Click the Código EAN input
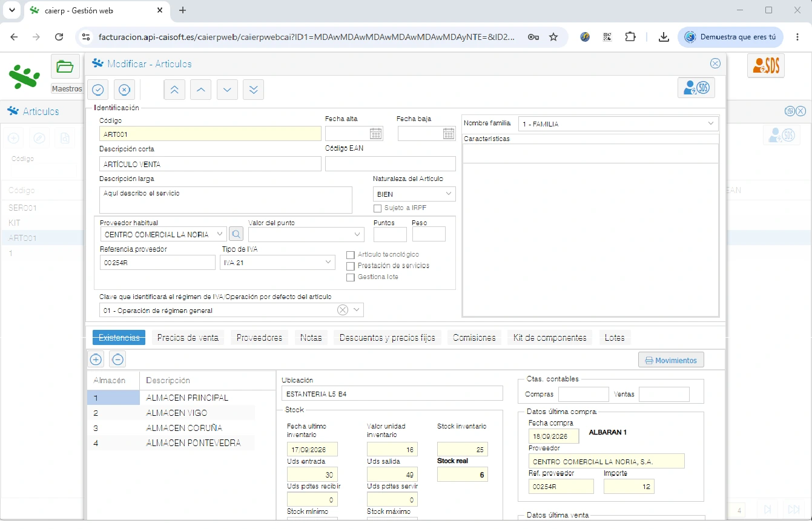812x529 pixels. pyautogui.click(x=391, y=163)
